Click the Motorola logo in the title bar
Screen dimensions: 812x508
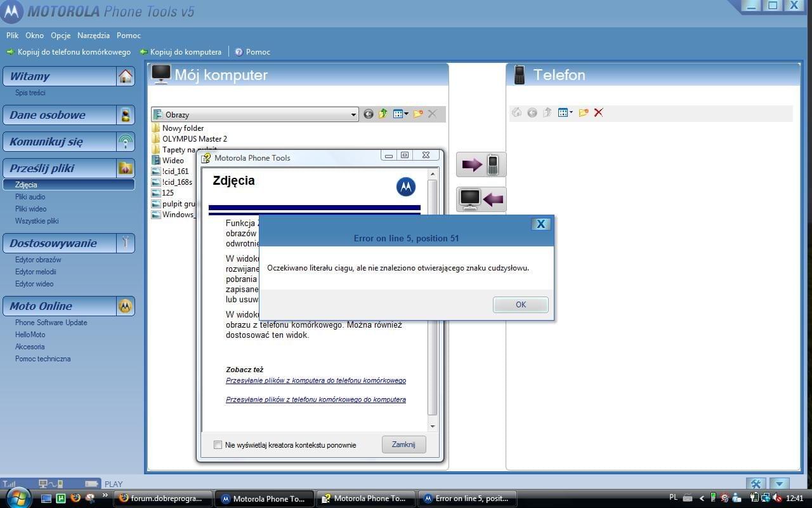click(x=12, y=11)
